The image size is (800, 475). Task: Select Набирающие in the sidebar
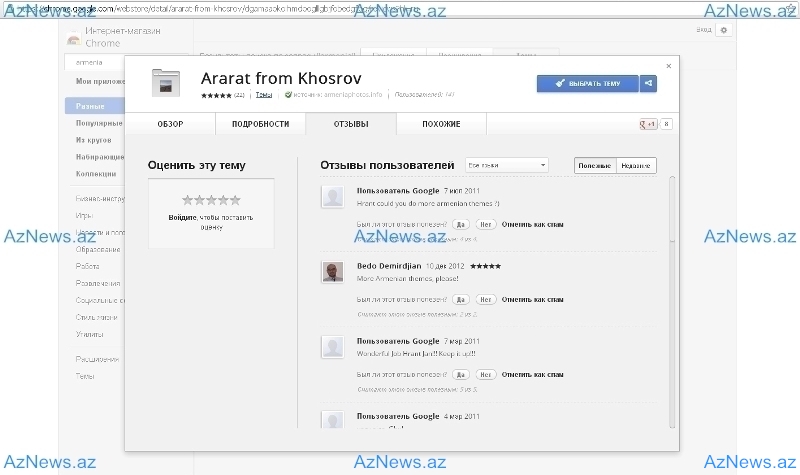tap(99, 157)
